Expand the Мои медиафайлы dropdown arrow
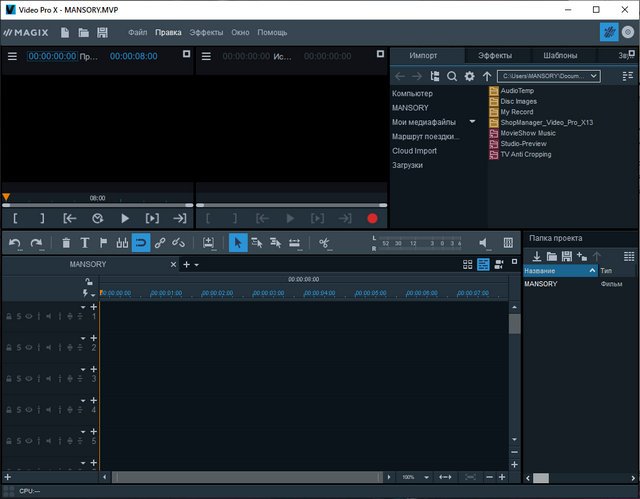The height and width of the screenshot is (499, 640). click(472, 122)
